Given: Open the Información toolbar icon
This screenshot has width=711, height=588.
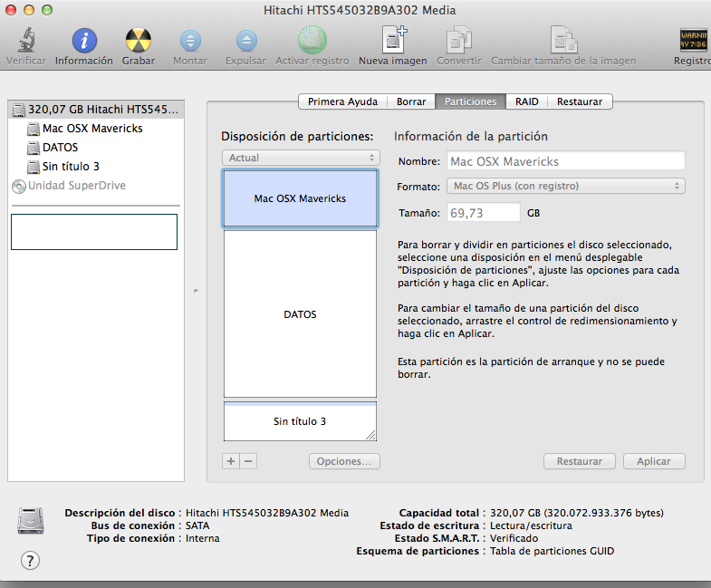Looking at the screenshot, I should click(x=84, y=41).
